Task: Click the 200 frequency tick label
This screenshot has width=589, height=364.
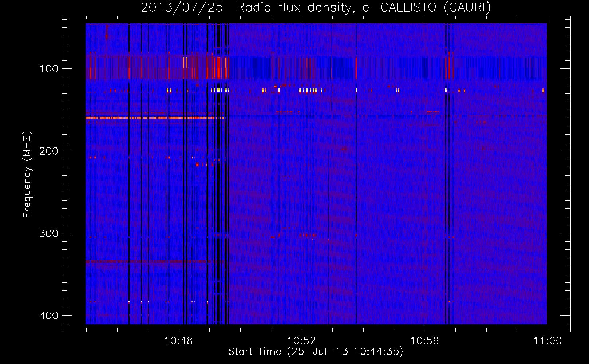Action: pos(49,151)
